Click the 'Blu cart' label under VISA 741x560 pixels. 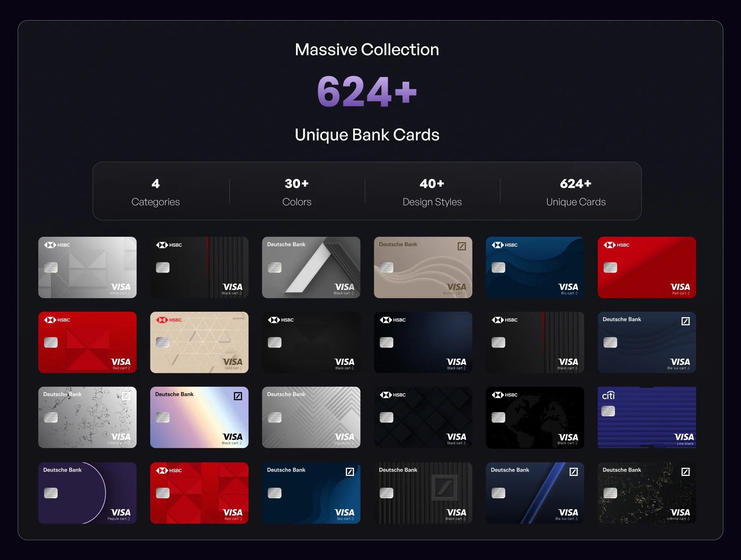[x=569, y=293]
